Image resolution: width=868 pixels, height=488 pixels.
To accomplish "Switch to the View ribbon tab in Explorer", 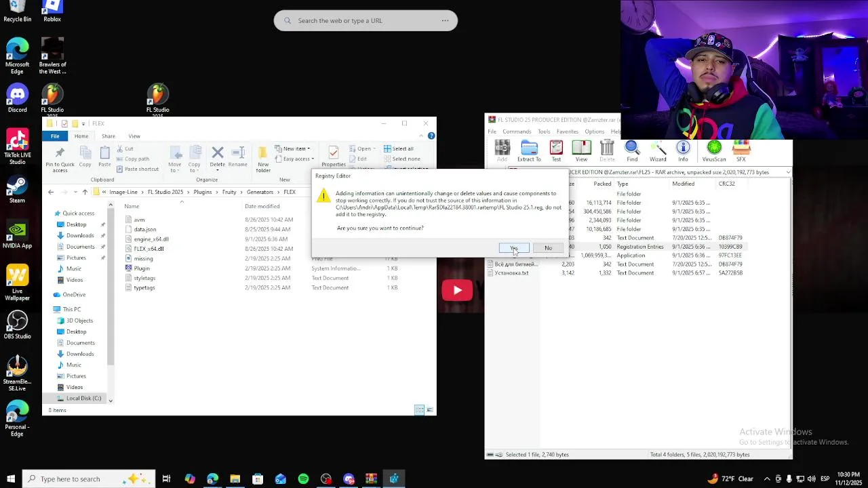I will coord(134,136).
